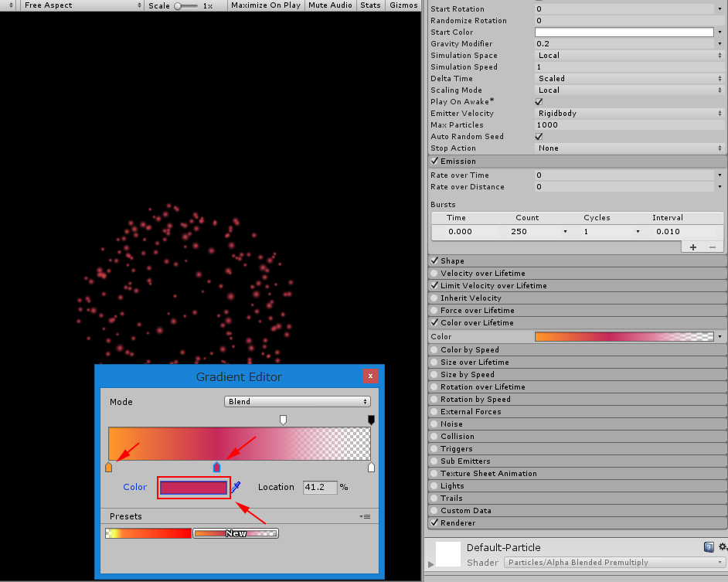Open Shader selection dropdown
The image size is (728, 582).
click(614, 562)
